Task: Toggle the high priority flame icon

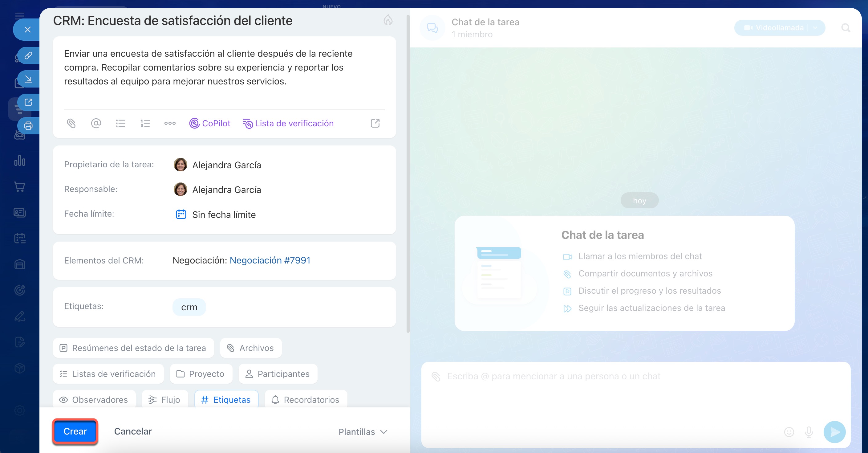Action: (x=388, y=20)
